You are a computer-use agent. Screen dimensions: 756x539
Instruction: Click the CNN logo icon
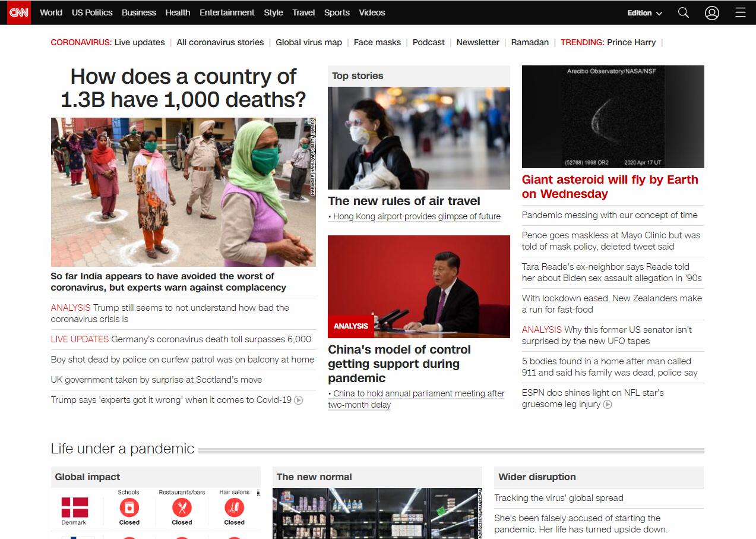[x=18, y=12]
